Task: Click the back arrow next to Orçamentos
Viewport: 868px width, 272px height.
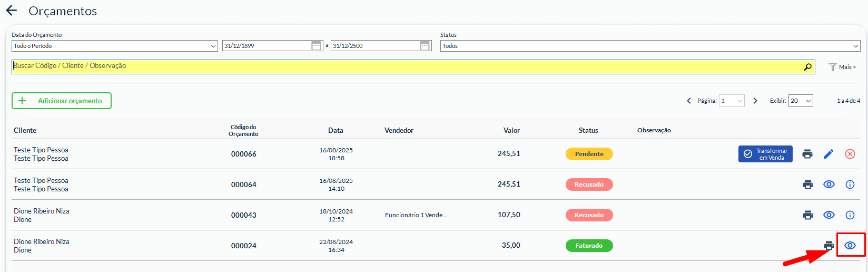Action: (x=12, y=11)
